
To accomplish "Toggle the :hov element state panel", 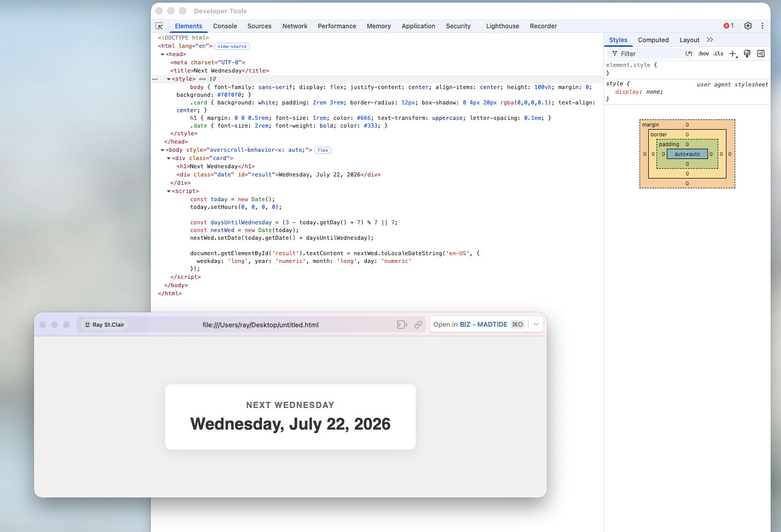I will 703,54.
